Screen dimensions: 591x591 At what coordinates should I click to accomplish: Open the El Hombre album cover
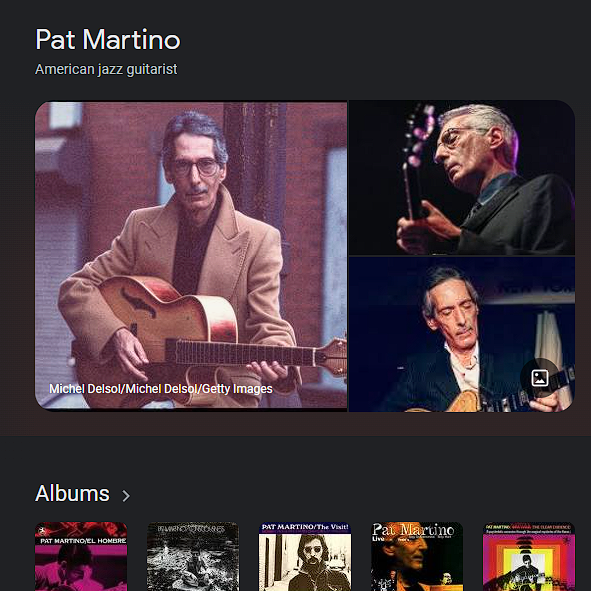point(81,556)
